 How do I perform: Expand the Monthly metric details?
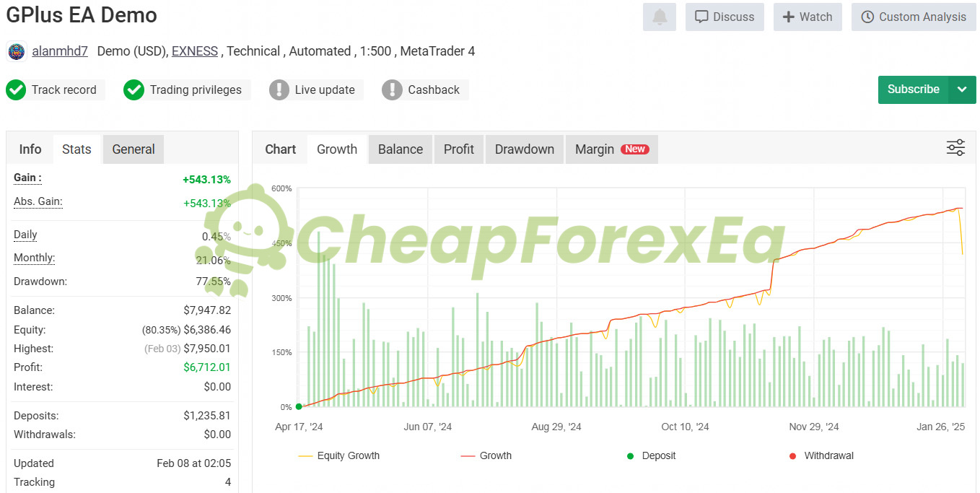(x=34, y=258)
